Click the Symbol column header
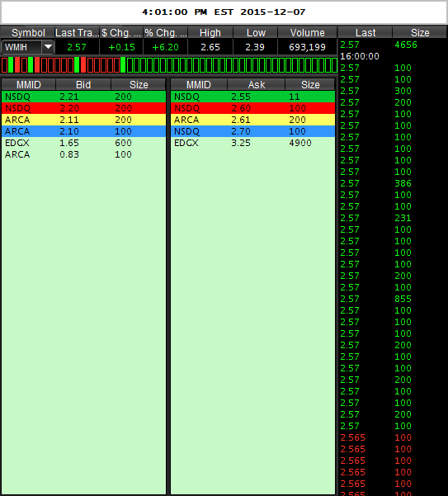Image resolution: width=448 pixels, height=496 pixels. click(x=28, y=32)
